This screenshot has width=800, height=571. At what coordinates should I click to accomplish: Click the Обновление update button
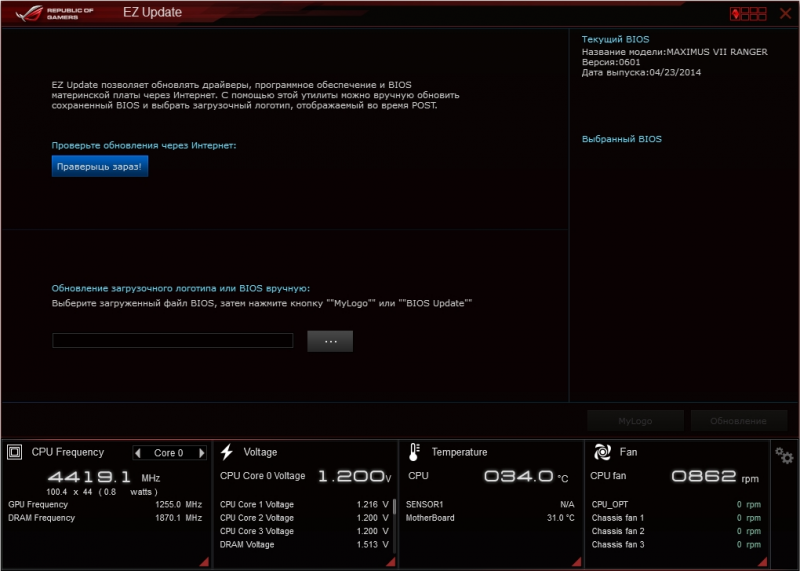[x=738, y=421]
